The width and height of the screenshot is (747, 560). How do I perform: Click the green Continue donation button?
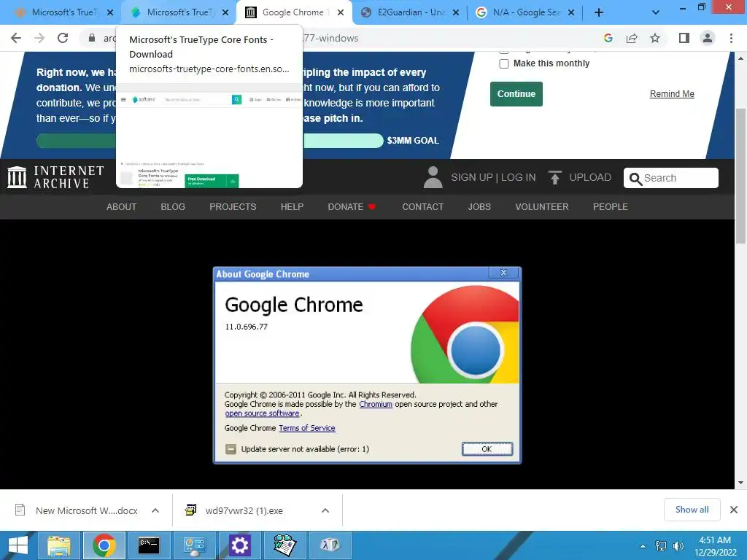click(x=516, y=94)
